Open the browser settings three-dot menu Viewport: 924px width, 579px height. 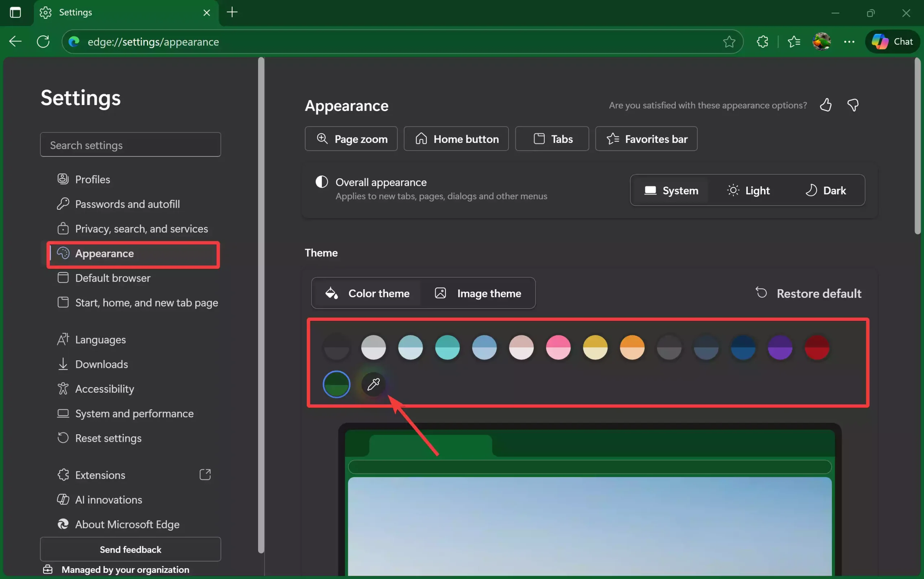pos(849,42)
